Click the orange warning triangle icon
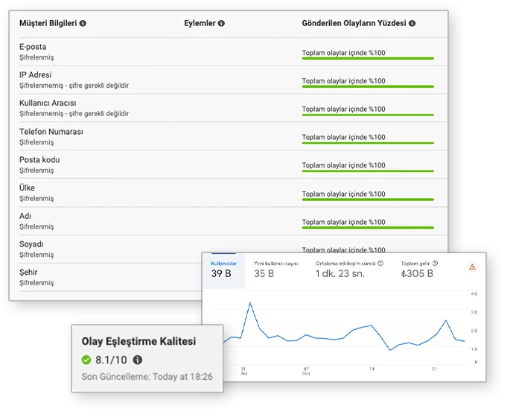 click(473, 267)
